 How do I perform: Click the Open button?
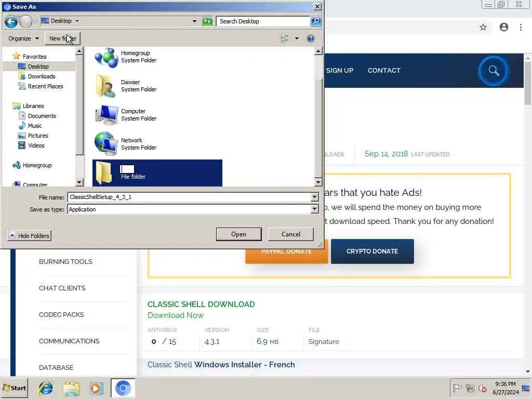click(238, 234)
